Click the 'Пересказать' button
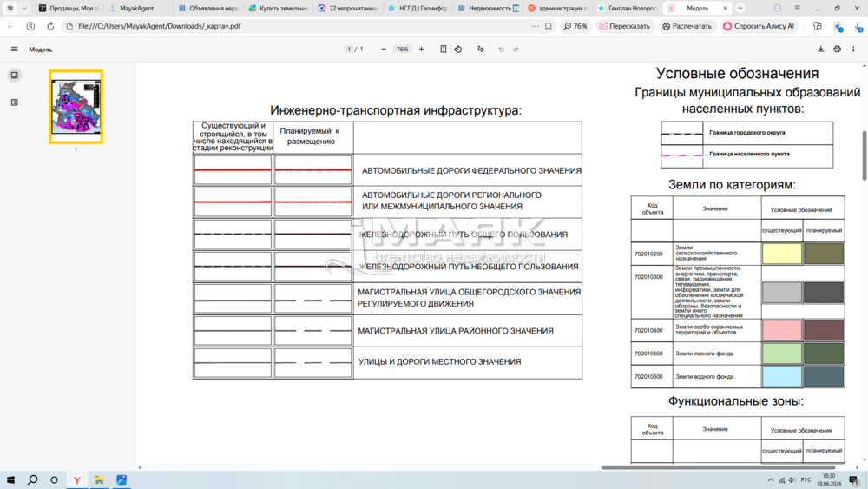The width and height of the screenshot is (868, 489). click(624, 26)
